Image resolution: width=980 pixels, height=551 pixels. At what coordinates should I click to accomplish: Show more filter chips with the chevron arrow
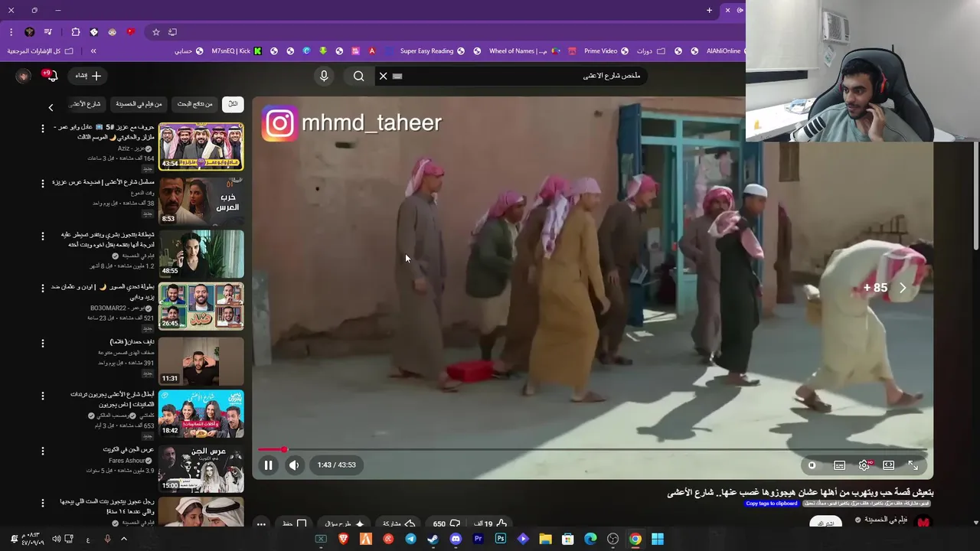coord(51,107)
